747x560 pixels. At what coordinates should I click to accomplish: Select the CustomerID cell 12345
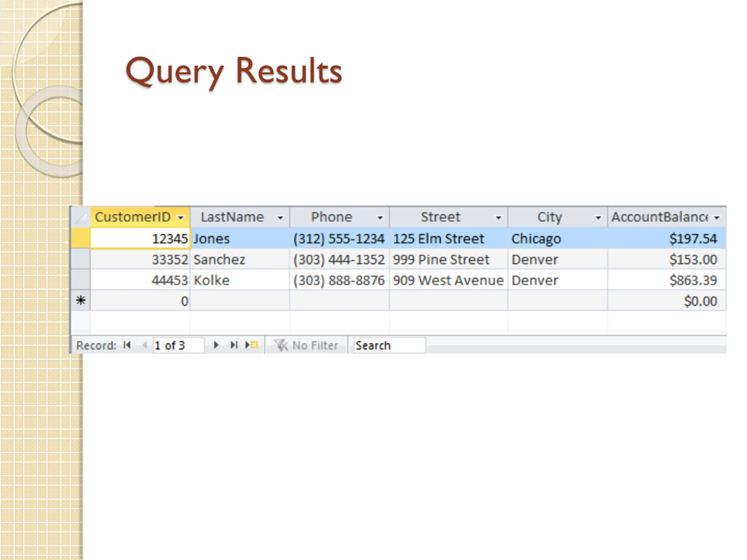(x=140, y=238)
